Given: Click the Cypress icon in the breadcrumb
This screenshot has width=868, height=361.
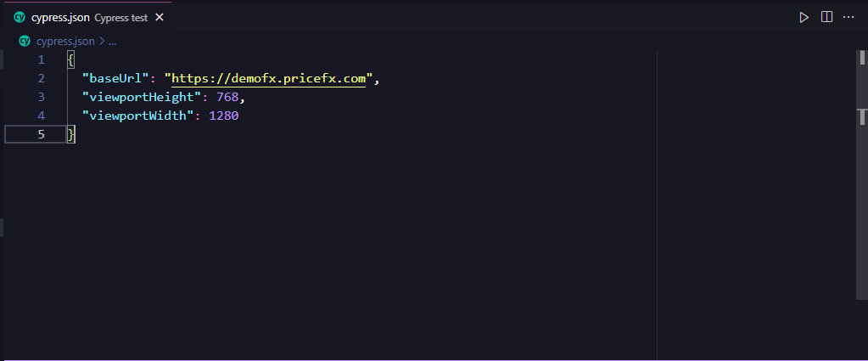Looking at the screenshot, I should 25,40.
